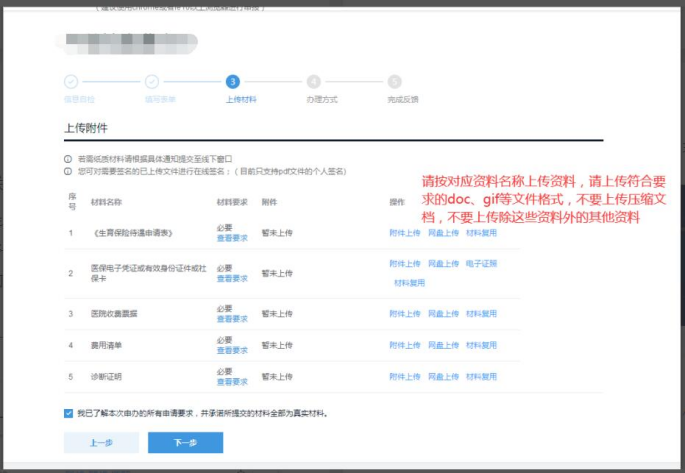Click the step 2 checkmark circle icon
The image size is (685, 473).
tap(152, 82)
